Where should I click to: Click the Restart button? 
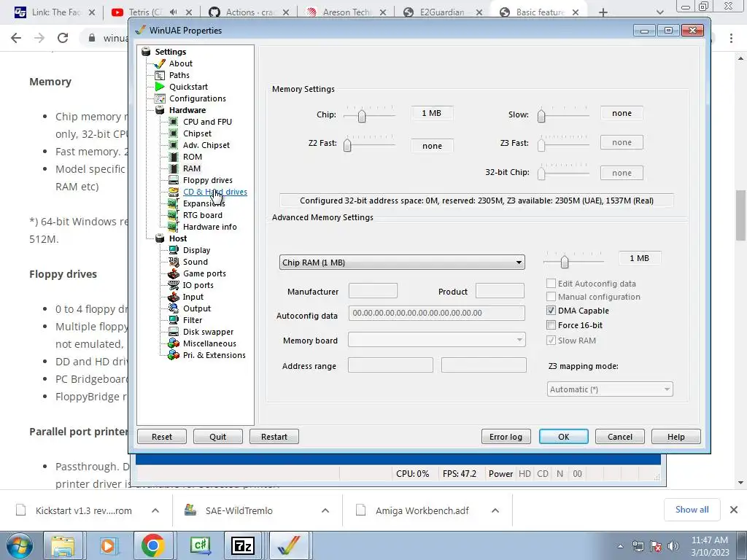[x=274, y=437]
